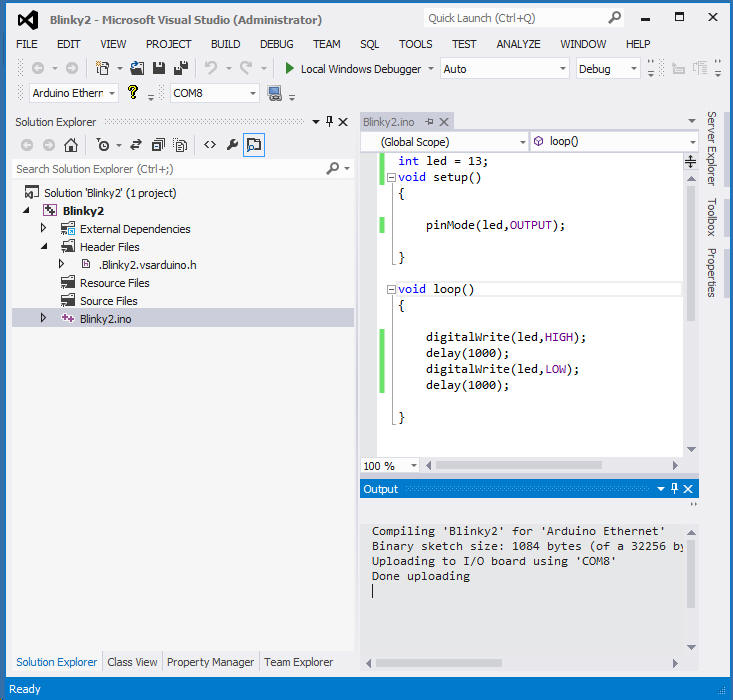Select the Source Files folder
The height and width of the screenshot is (700, 733).
pyautogui.click(x=108, y=301)
